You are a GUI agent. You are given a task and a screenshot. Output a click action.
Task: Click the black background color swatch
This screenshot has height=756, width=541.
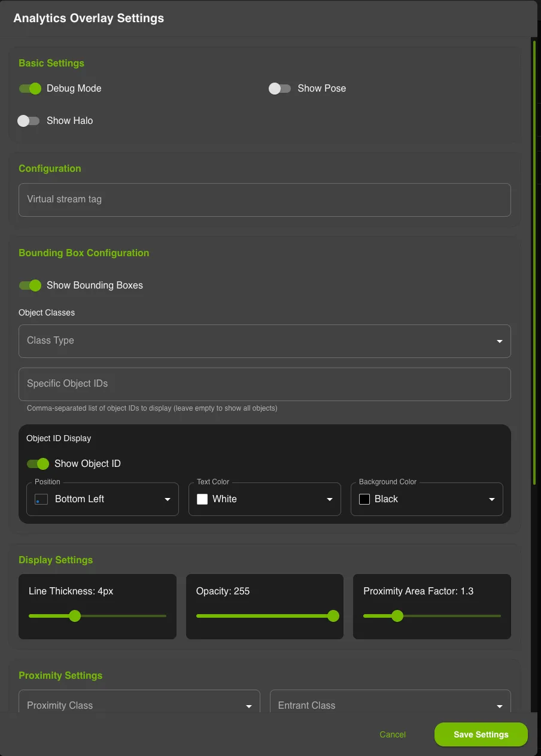[364, 499]
